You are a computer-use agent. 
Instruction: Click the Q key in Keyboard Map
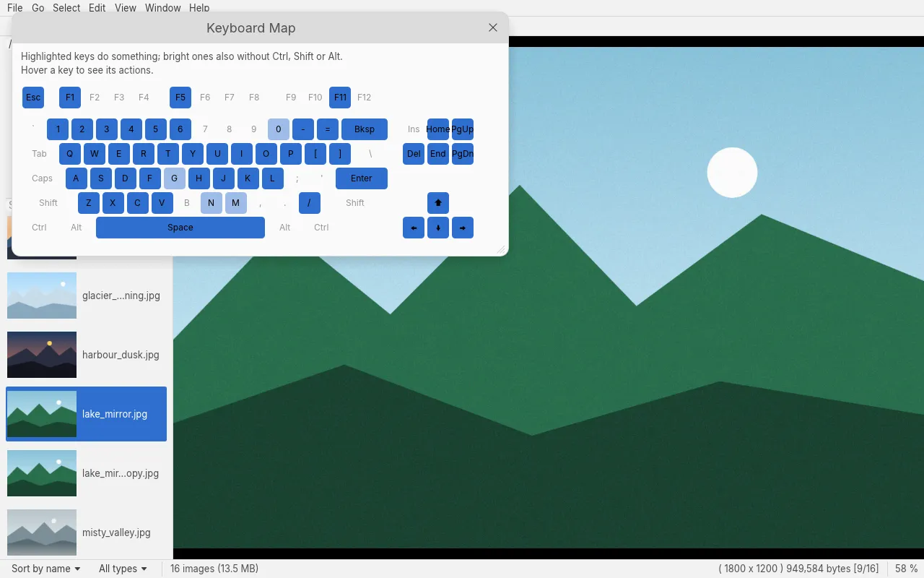click(70, 154)
